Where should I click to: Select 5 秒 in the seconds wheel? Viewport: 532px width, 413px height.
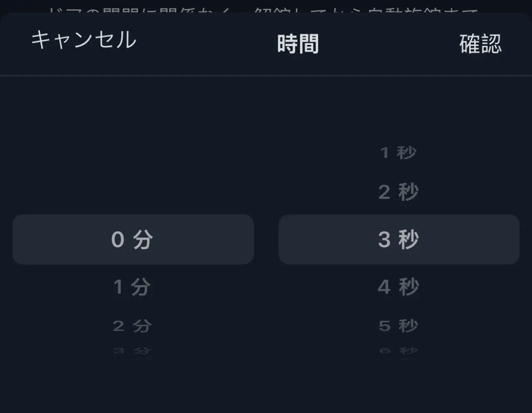coord(398,326)
